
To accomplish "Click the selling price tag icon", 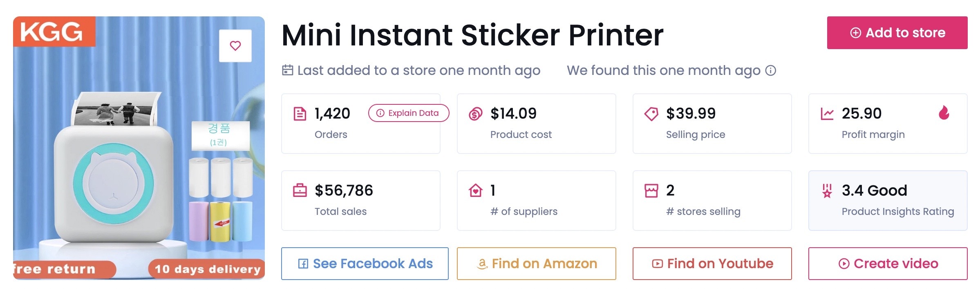I will point(651,114).
